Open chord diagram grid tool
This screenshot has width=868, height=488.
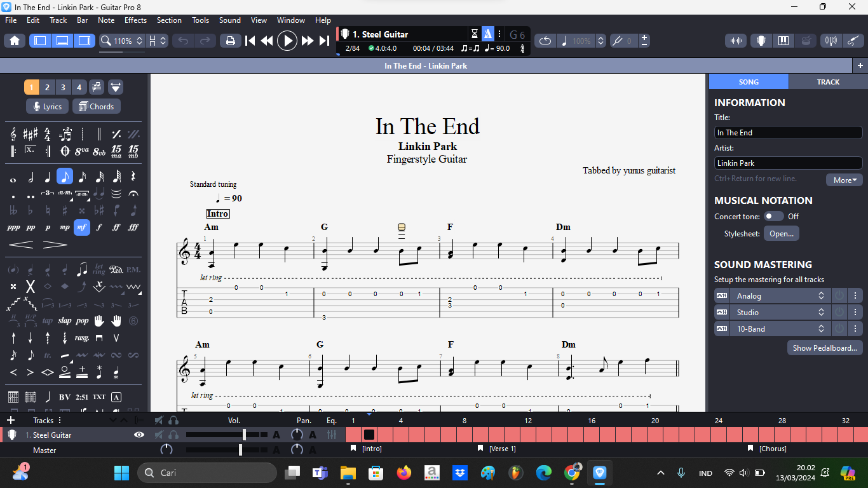point(13,397)
